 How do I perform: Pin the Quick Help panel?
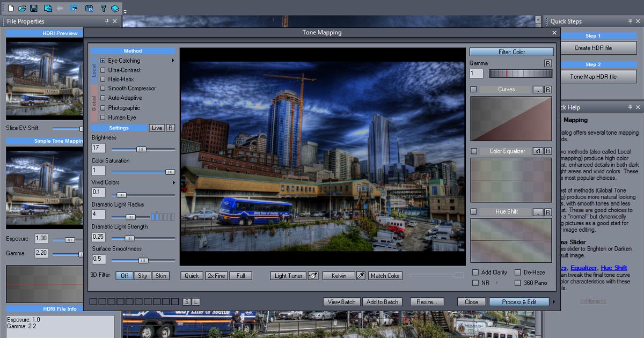630,107
